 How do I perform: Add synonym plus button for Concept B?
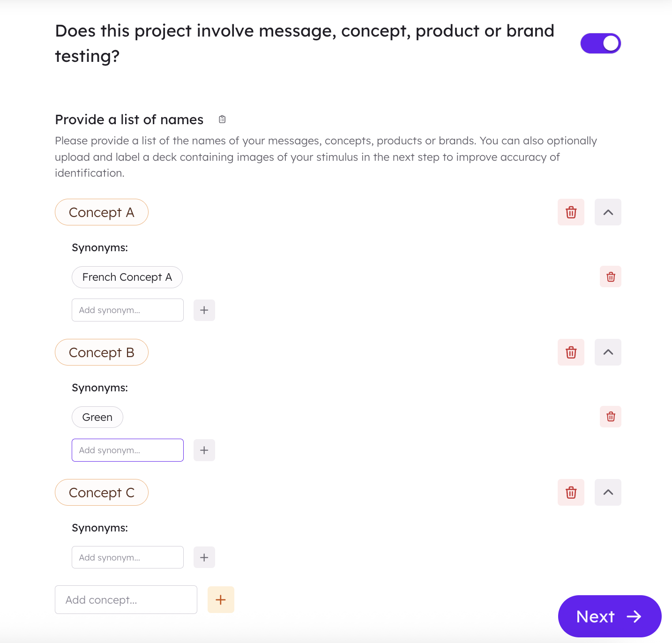[x=204, y=450]
